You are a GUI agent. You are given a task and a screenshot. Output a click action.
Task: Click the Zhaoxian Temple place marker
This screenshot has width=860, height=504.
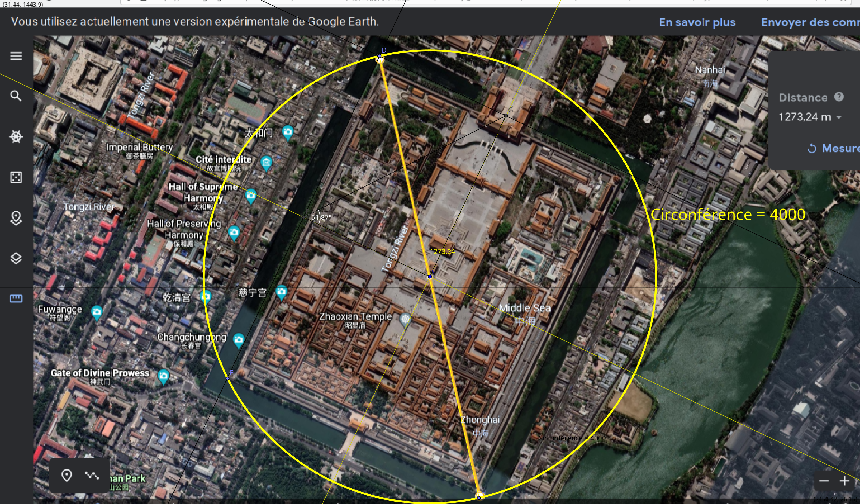[405, 319]
